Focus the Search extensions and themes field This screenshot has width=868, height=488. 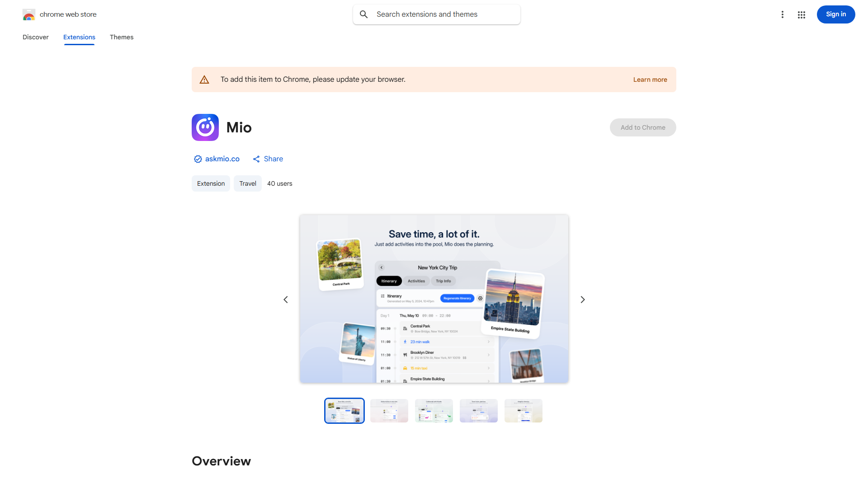pos(443,14)
